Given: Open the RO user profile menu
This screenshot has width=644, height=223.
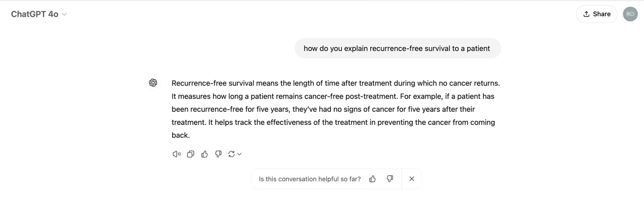Looking at the screenshot, I should pos(630,14).
